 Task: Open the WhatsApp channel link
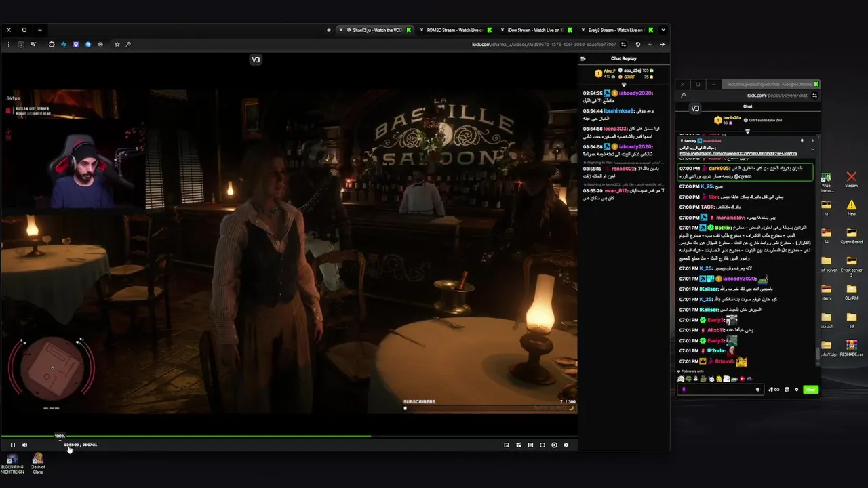coord(738,153)
